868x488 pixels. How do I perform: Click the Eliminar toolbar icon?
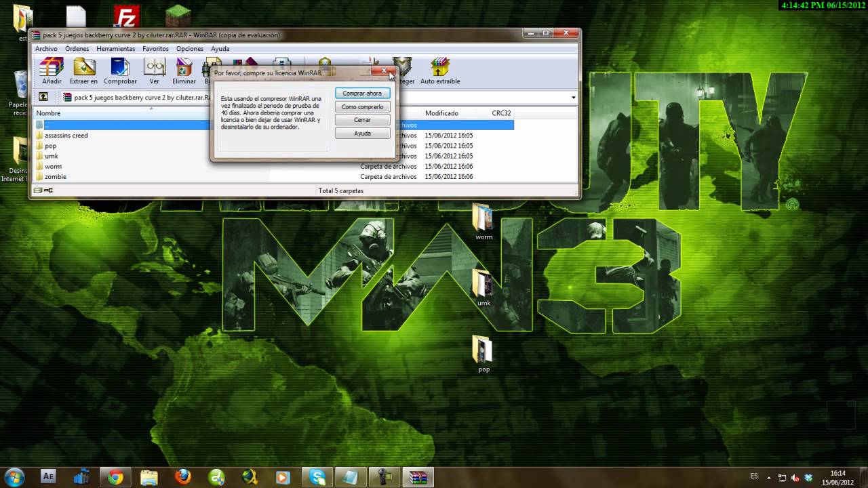[184, 70]
